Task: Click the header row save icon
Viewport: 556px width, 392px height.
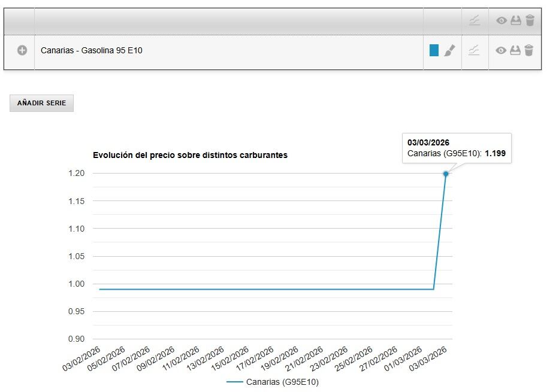Action: [x=515, y=21]
